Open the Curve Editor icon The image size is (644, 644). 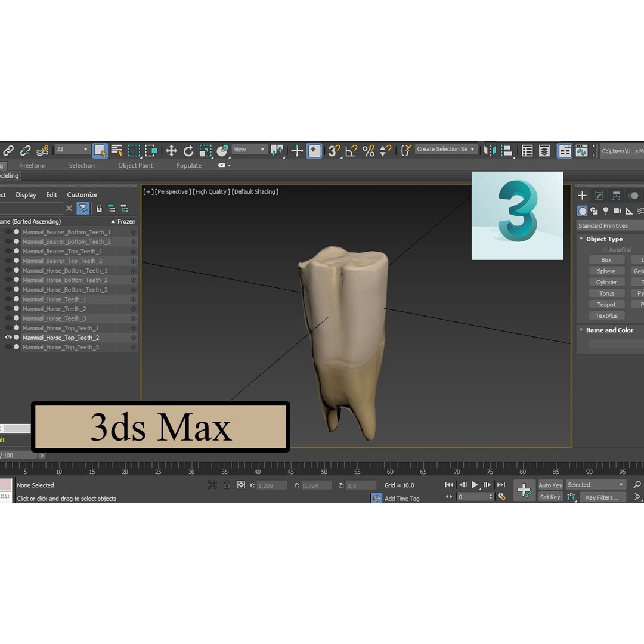click(x=581, y=151)
